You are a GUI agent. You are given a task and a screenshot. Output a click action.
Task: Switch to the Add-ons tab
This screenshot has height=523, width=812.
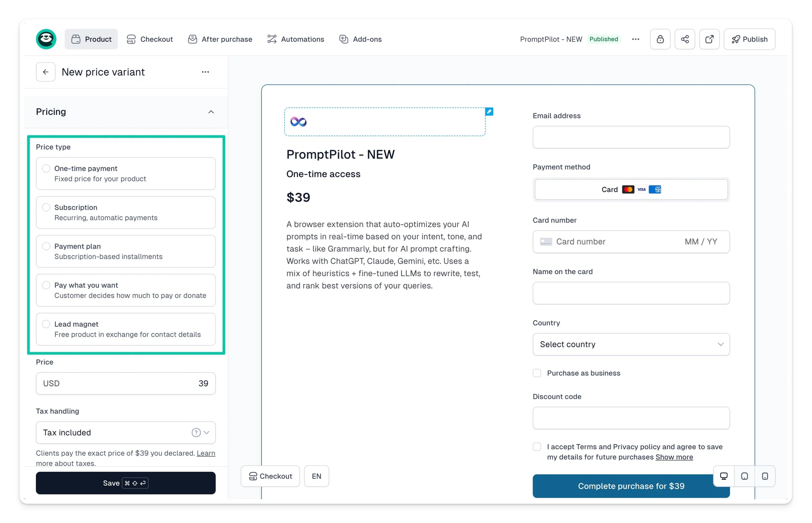click(360, 39)
